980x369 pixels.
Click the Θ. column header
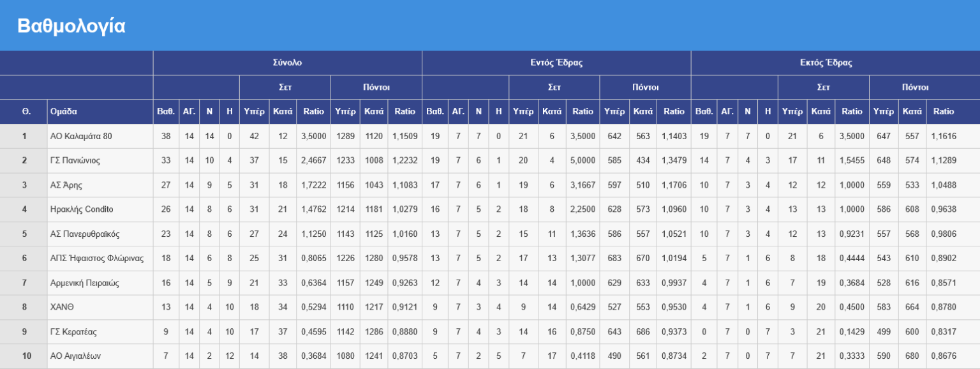(x=26, y=111)
